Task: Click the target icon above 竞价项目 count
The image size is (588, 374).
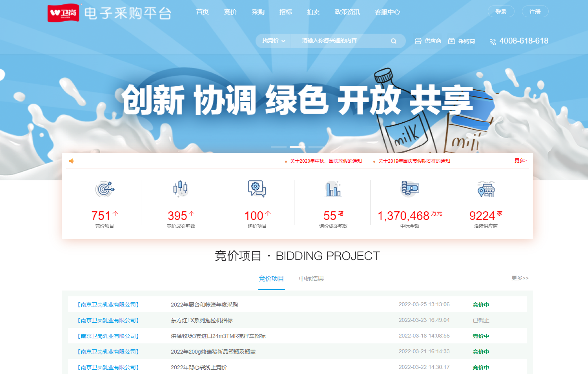Action: point(105,189)
